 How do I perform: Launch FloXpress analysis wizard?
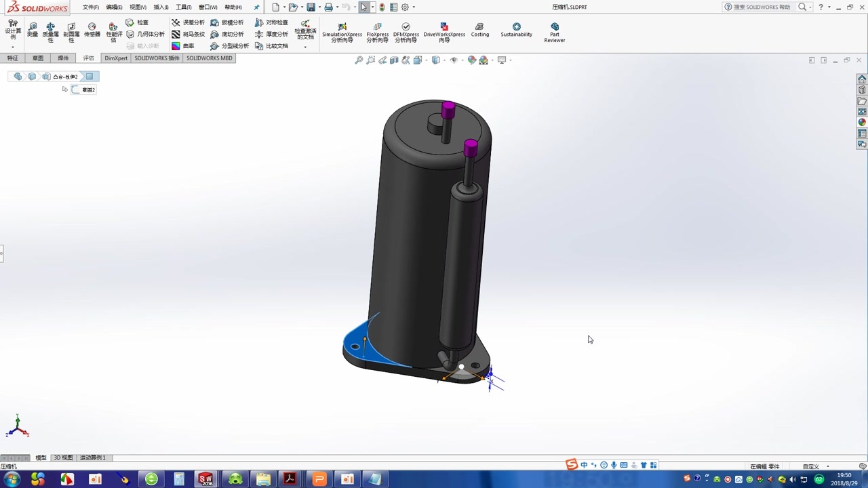coord(377,32)
